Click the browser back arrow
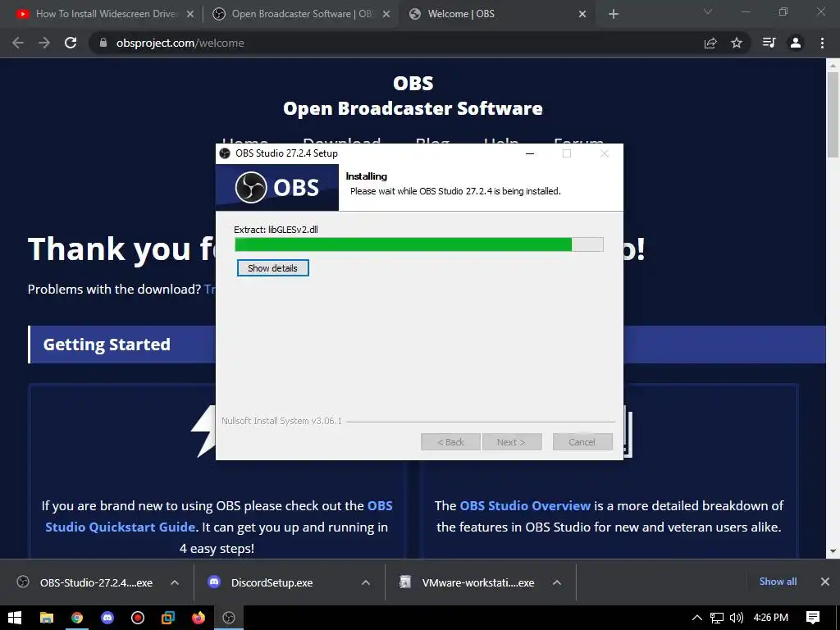 click(18, 43)
